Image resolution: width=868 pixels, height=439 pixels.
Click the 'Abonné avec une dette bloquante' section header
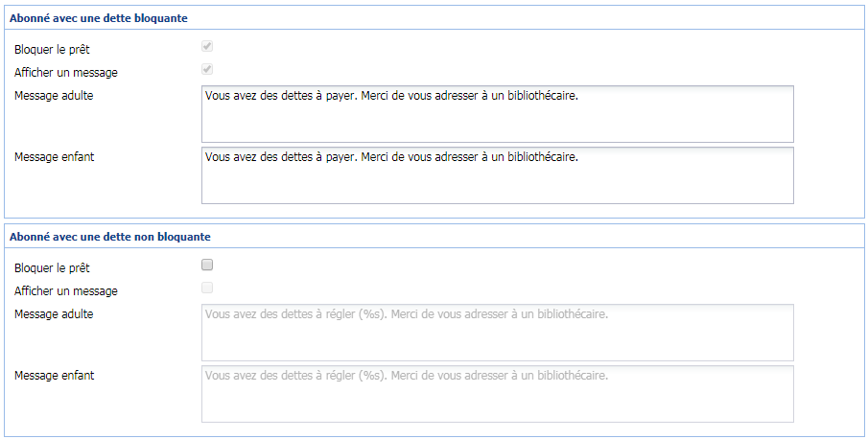[x=98, y=18]
